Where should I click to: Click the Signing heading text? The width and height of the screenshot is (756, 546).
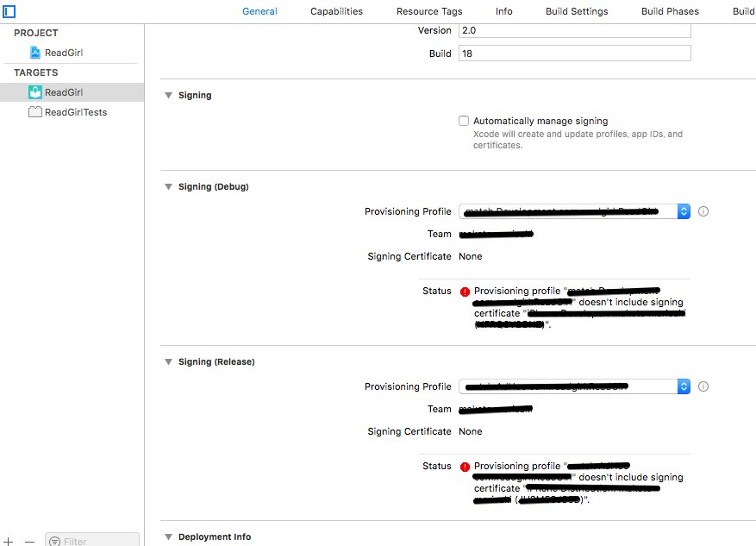[x=195, y=95]
